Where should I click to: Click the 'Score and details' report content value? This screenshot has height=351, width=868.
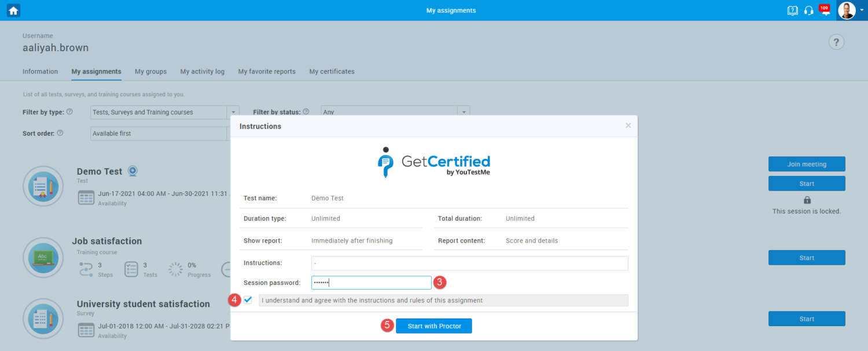[532, 241]
